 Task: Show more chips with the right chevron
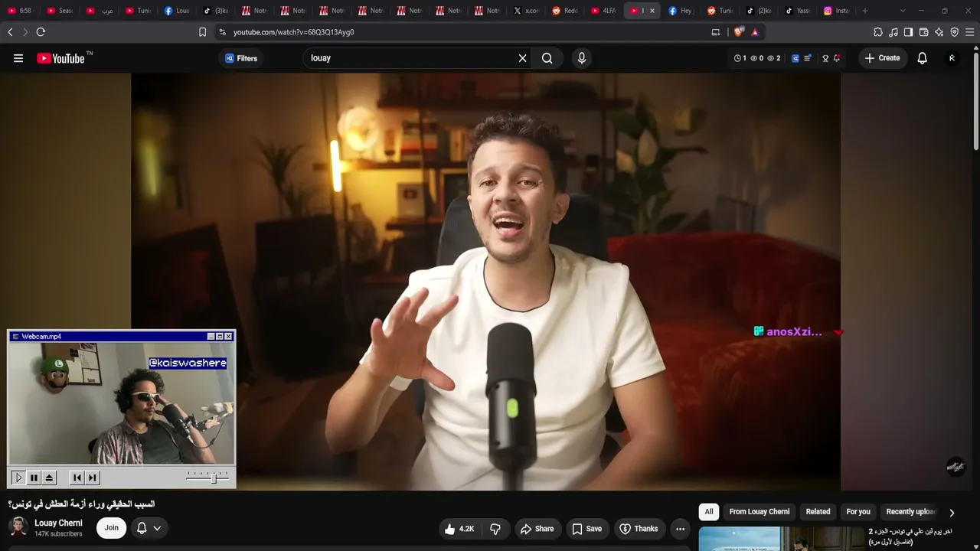(x=952, y=513)
